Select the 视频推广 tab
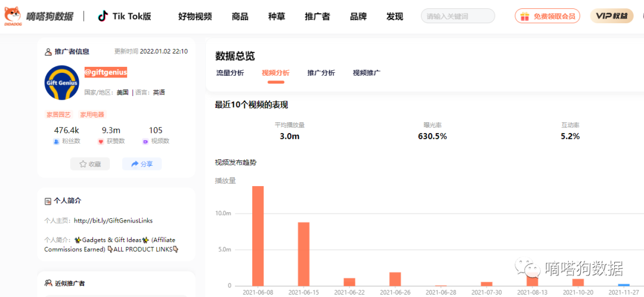The width and height of the screenshot is (644, 297). pyautogui.click(x=366, y=73)
